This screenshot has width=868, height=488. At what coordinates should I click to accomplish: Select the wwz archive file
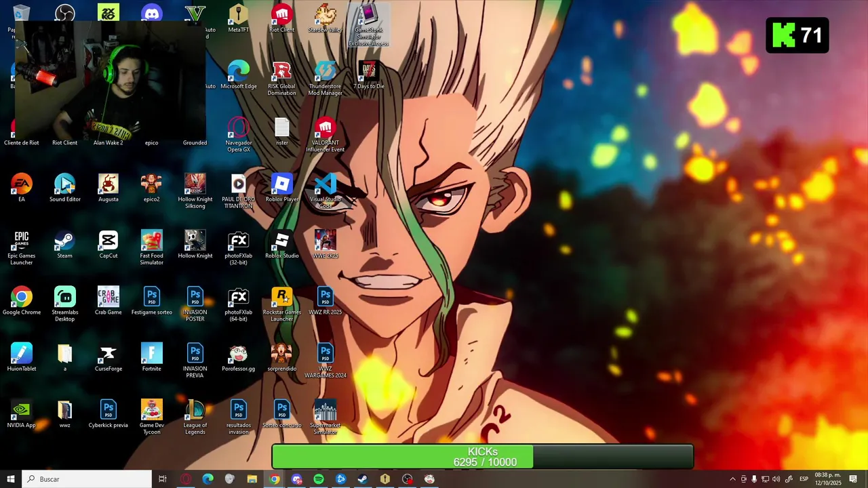pyautogui.click(x=65, y=414)
